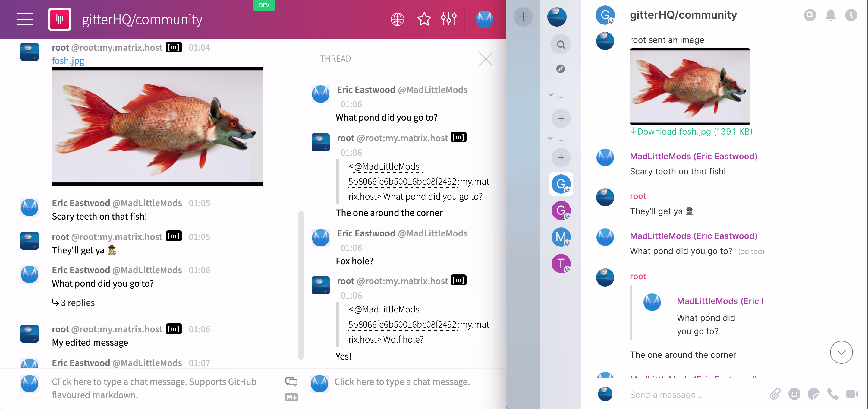Click the Element search icon in sidebar
This screenshot has height=409, width=868.
tap(561, 45)
